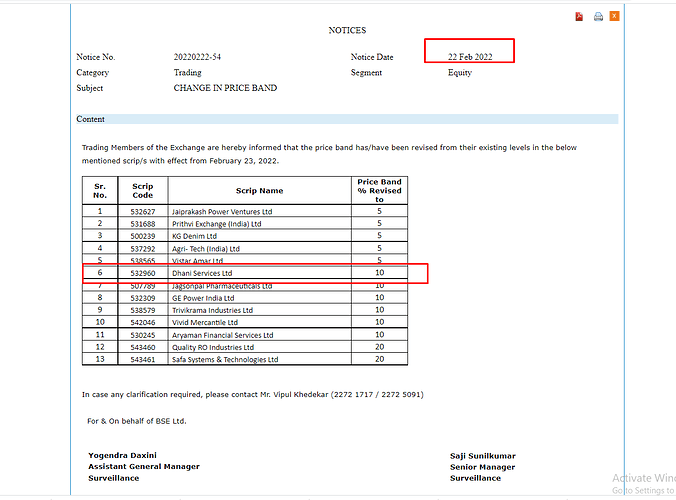Click the Scrip Code column header
Screen dimensions: 676x500
tap(143, 191)
